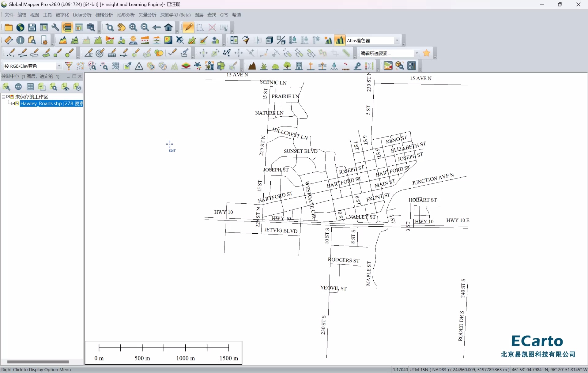Select the Hawley_Roads.shp layer entry

(51, 104)
